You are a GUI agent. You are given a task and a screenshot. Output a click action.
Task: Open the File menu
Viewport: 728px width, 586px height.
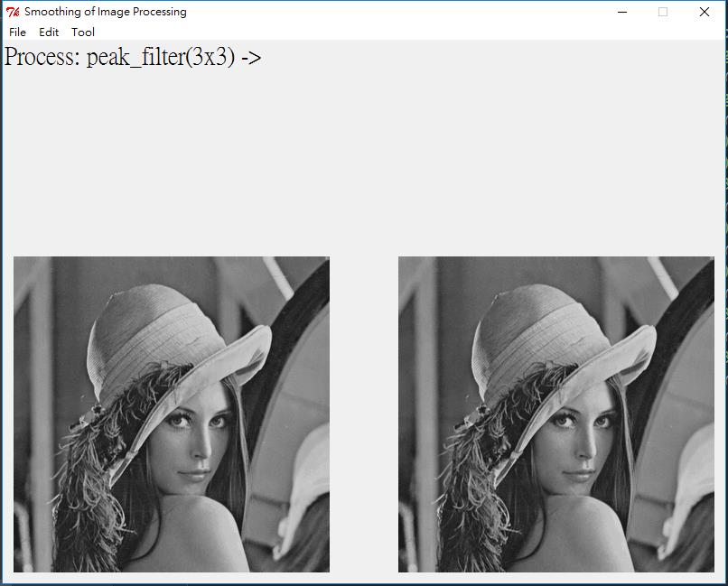[x=18, y=32]
